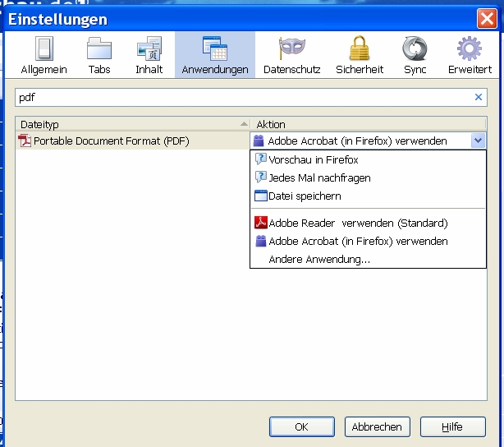Close the Einstellungen dialog
This screenshot has width=504, height=447.
[x=487, y=19]
